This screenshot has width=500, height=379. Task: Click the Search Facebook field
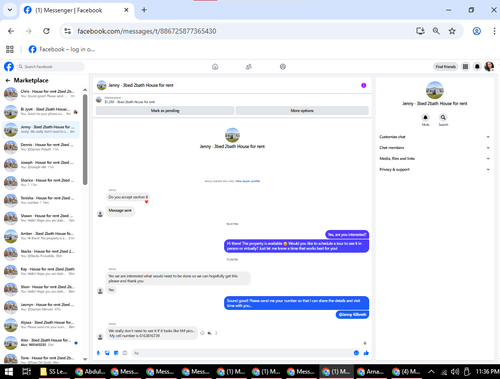50,67
